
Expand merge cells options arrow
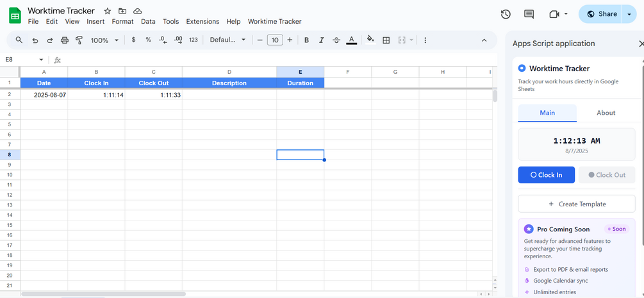coord(411,40)
